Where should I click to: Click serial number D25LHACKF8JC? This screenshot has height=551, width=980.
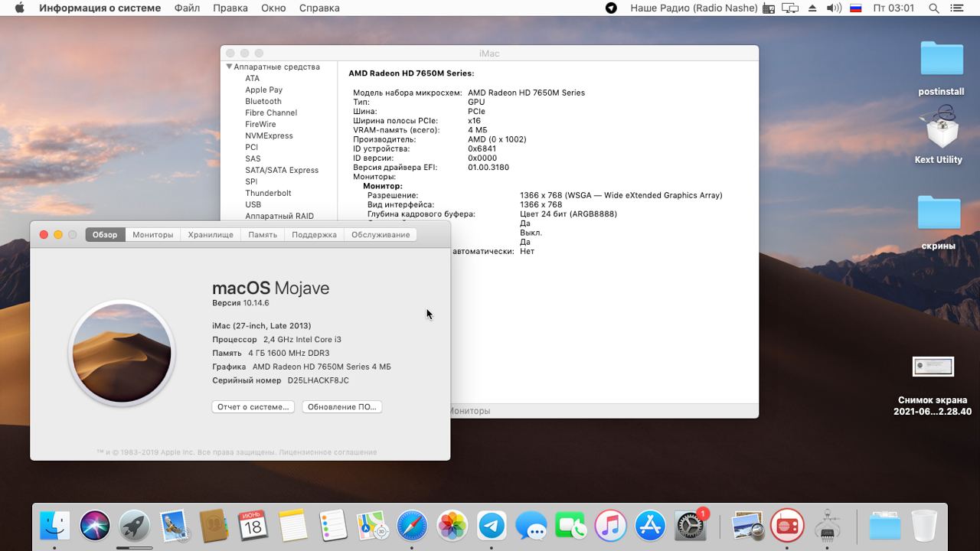pos(318,380)
